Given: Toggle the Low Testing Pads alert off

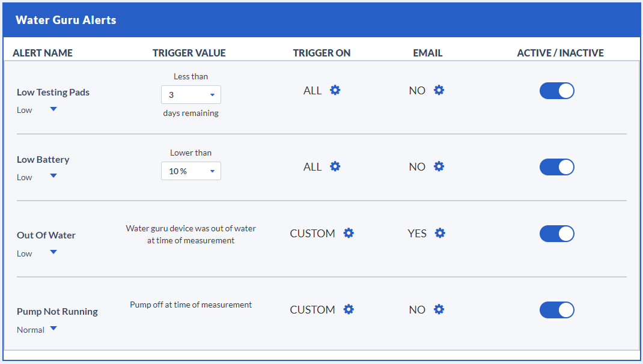Looking at the screenshot, I should 557,91.
